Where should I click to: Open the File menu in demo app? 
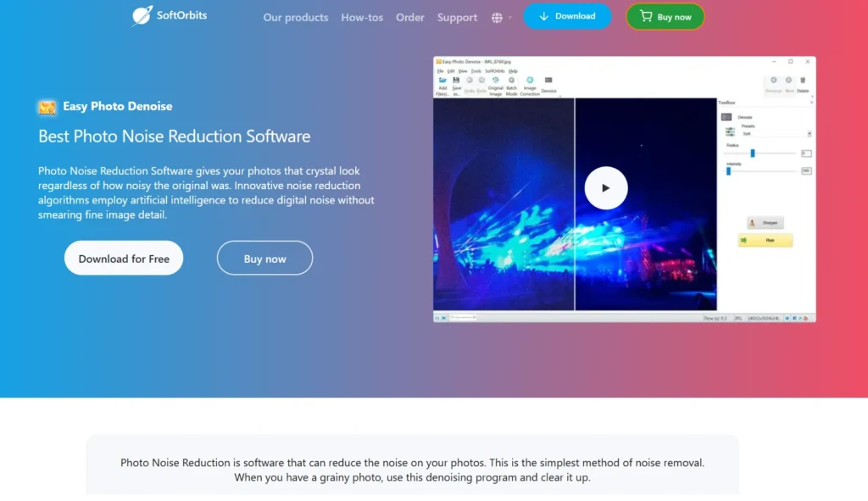(440, 71)
